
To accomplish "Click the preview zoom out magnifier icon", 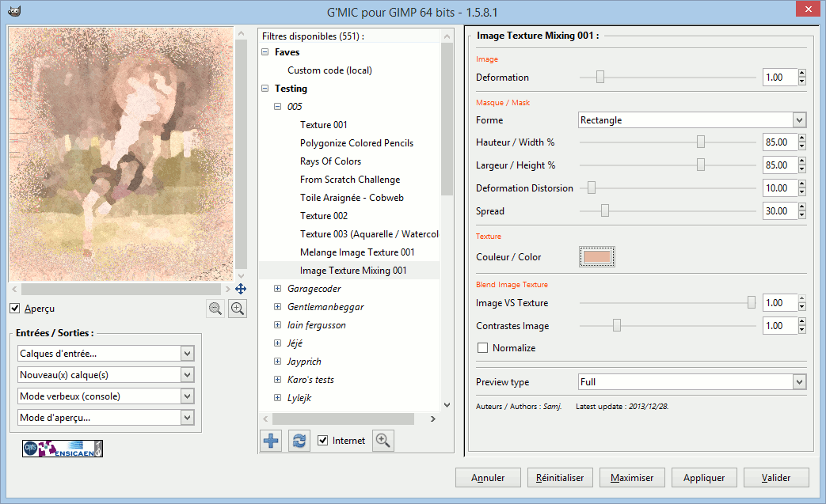I will click(x=215, y=309).
